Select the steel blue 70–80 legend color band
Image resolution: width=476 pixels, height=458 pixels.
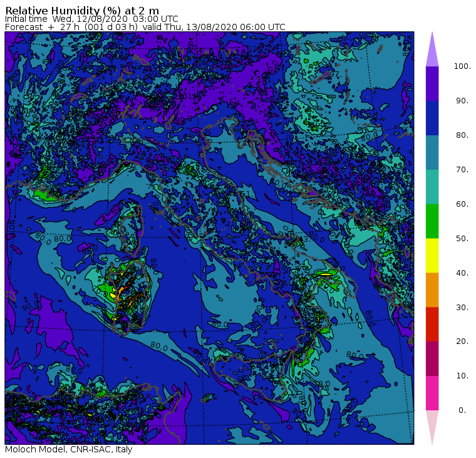coord(432,152)
